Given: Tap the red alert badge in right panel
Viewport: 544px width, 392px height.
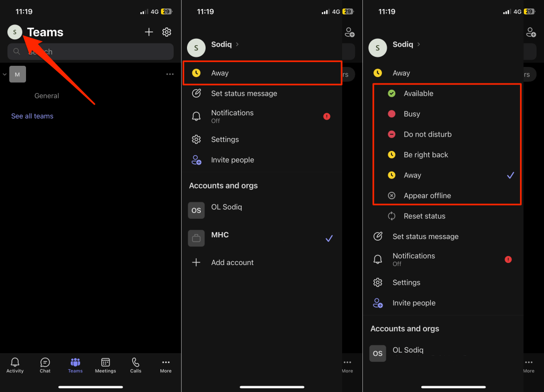Looking at the screenshot, I should click(508, 260).
